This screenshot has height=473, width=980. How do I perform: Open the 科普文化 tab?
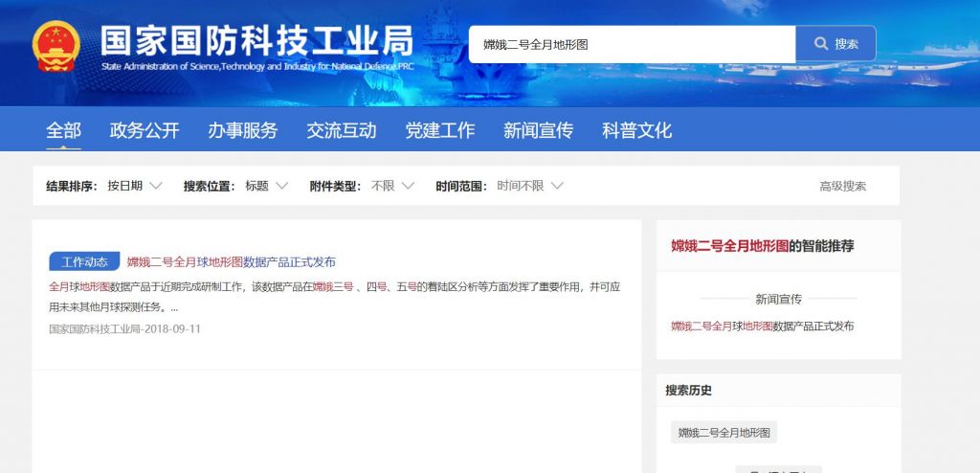tap(636, 130)
